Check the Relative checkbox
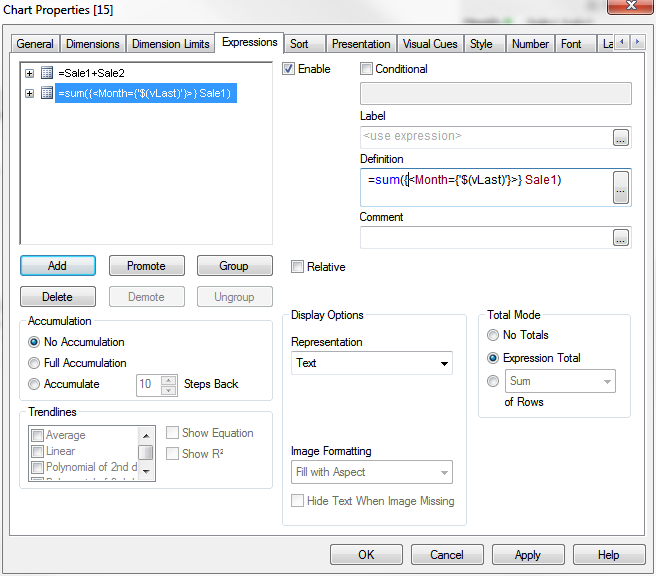Image resolution: width=656 pixels, height=576 pixels. [x=297, y=266]
